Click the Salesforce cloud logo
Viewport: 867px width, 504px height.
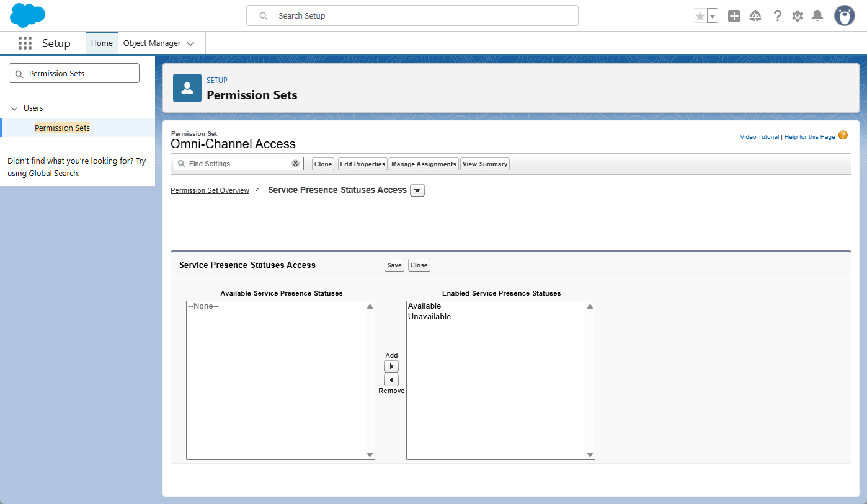point(28,15)
